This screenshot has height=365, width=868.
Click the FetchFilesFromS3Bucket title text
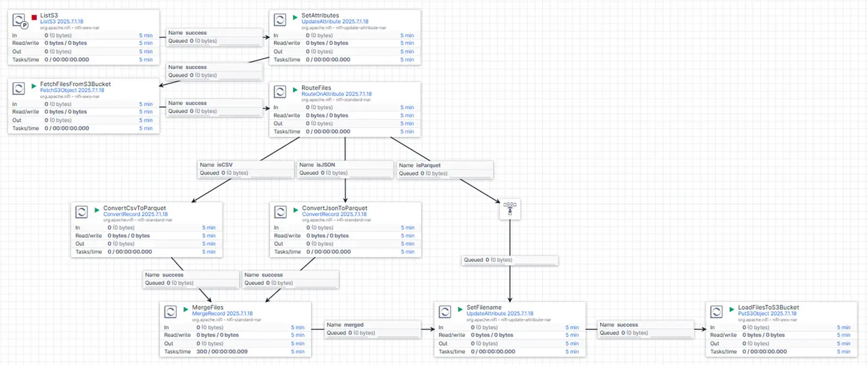(x=75, y=84)
